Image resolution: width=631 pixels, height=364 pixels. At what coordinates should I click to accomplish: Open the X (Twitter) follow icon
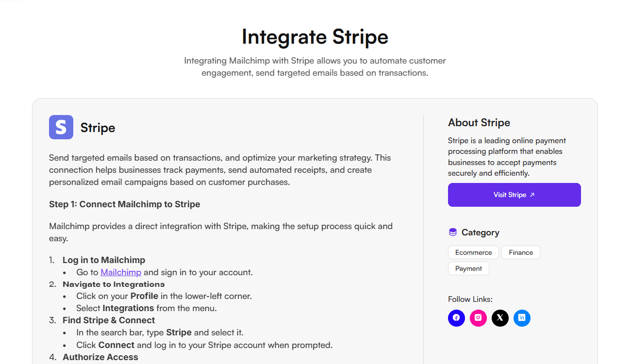[500, 318]
